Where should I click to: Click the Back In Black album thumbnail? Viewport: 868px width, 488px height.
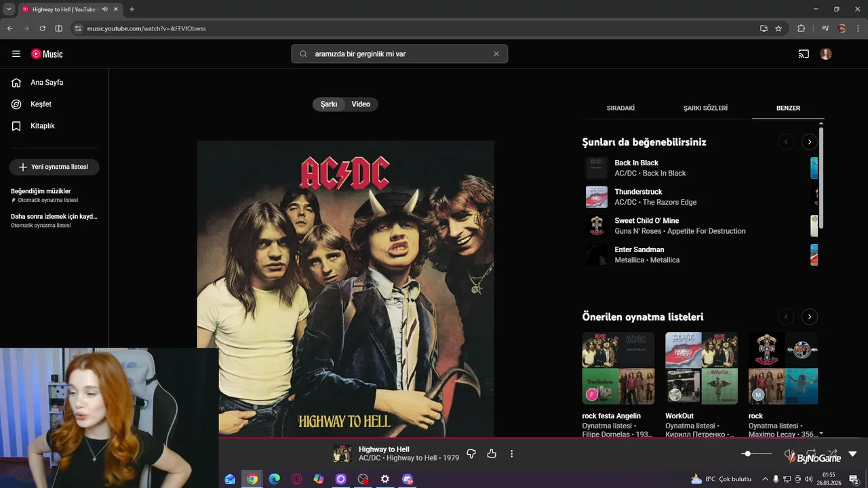pyautogui.click(x=597, y=168)
